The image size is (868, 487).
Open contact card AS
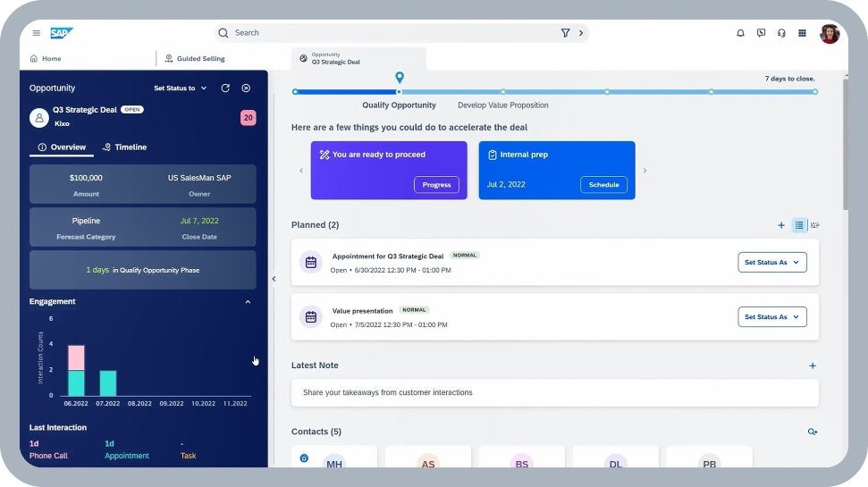point(428,458)
